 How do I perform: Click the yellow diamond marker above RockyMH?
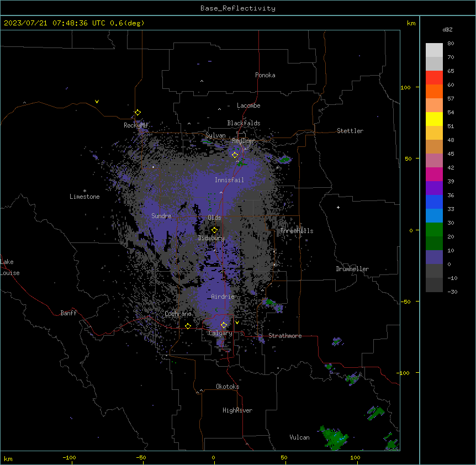tap(137, 112)
